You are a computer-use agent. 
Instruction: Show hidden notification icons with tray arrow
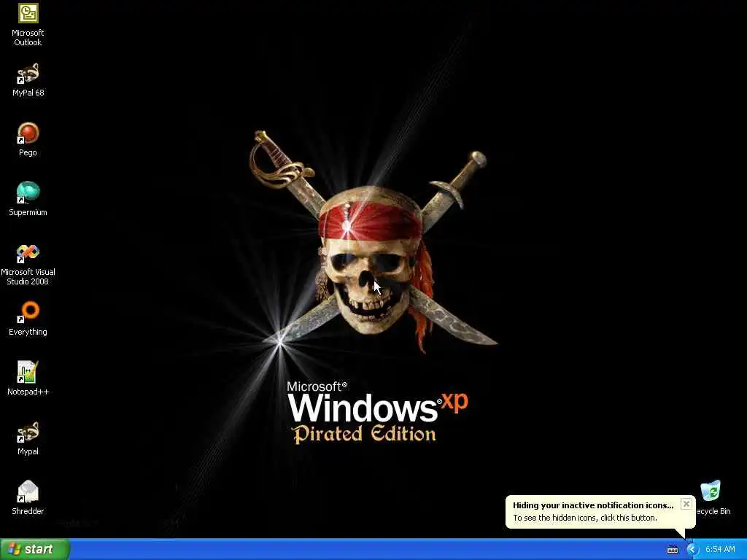point(692,550)
